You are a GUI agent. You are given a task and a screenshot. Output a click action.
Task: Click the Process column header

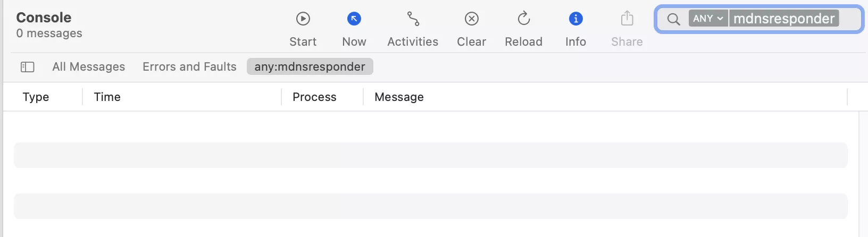coord(314,97)
